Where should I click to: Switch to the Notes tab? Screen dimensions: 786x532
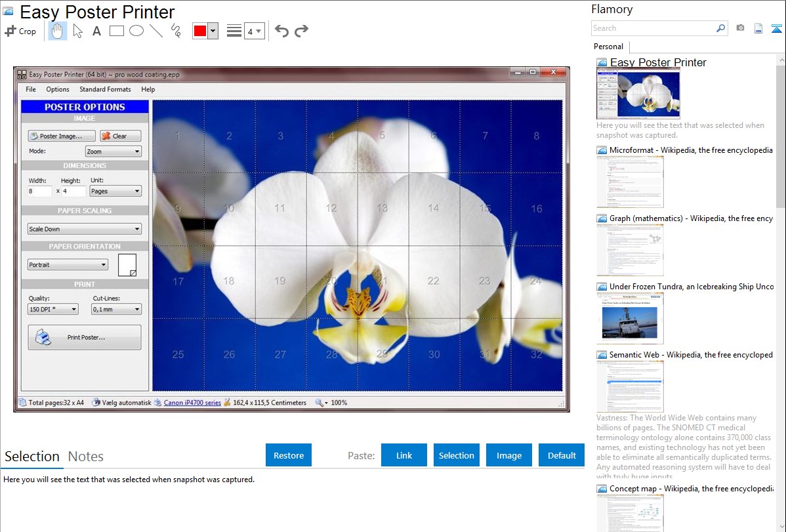point(86,457)
